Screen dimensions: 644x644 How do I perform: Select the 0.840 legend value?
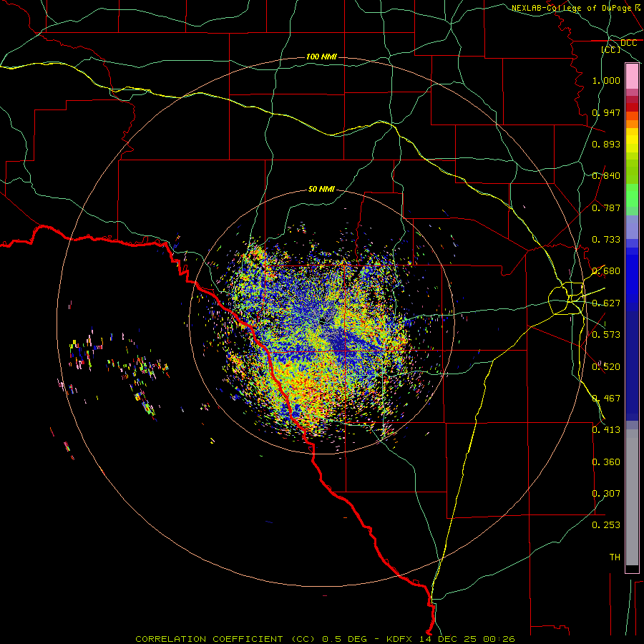tap(606, 176)
